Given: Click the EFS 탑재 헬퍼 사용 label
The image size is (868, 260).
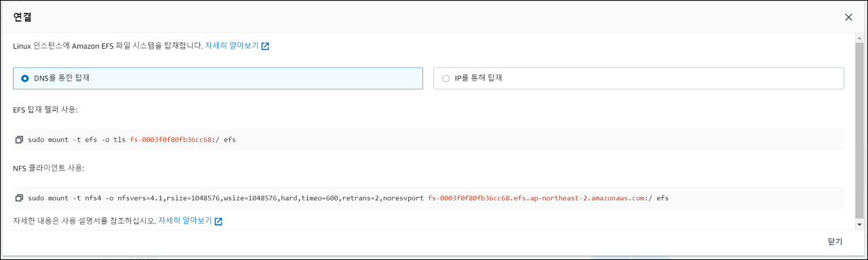Looking at the screenshot, I should tap(45, 110).
